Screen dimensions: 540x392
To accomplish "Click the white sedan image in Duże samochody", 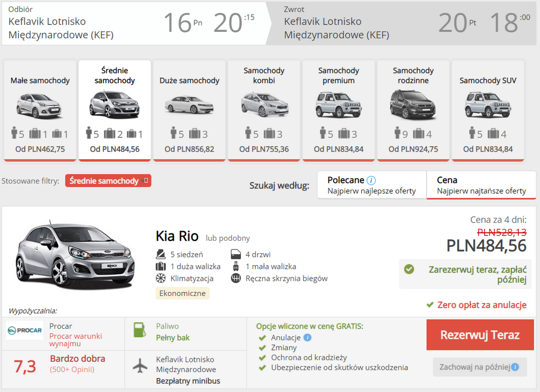I will pyautogui.click(x=190, y=105).
